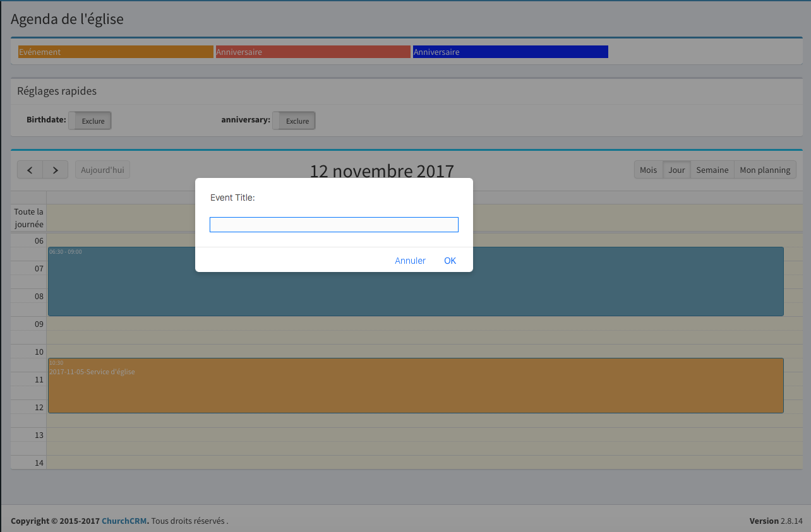The image size is (811, 532).
Task: Go to previous day with left arrow
Action: [x=30, y=170]
